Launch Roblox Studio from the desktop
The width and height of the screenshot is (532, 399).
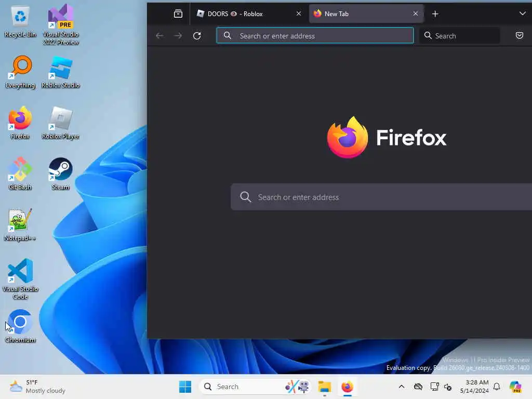[x=60, y=72]
